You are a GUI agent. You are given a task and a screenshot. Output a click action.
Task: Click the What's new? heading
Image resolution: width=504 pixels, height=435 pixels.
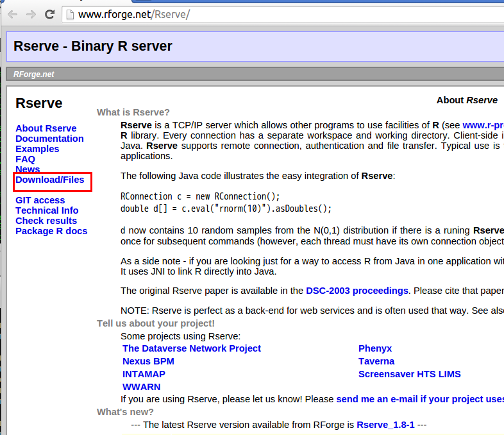coord(125,412)
